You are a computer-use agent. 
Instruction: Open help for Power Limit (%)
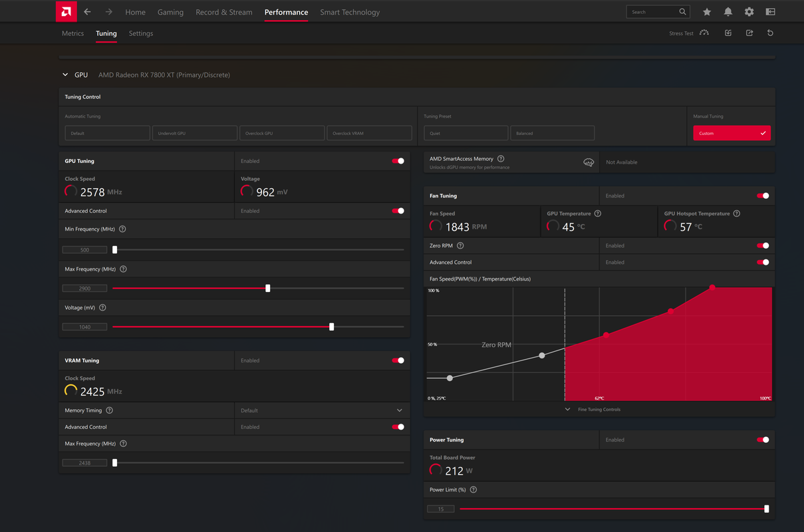click(473, 489)
